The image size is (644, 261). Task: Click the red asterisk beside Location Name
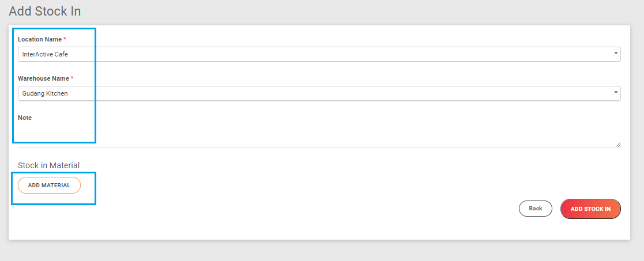pyautogui.click(x=65, y=39)
